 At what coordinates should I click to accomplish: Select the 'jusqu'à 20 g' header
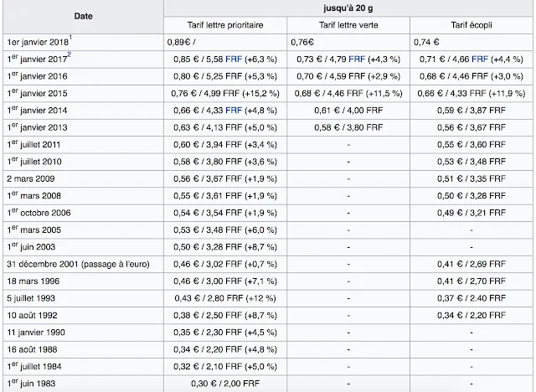point(348,8)
